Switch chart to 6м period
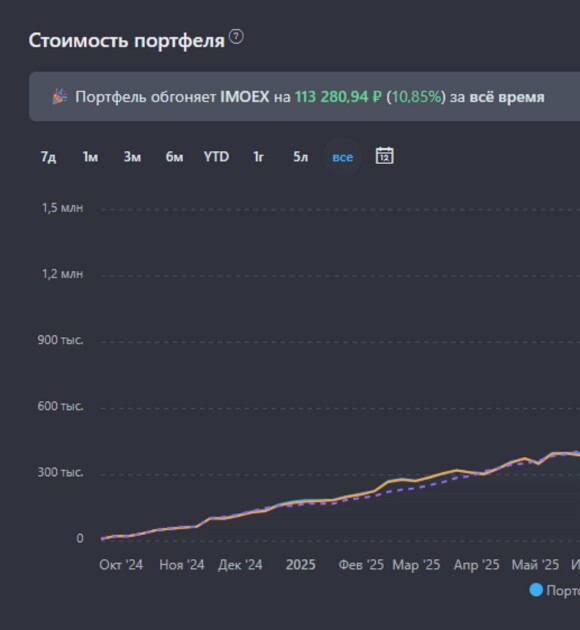The width and height of the screenshot is (580, 630). tap(174, 157)
